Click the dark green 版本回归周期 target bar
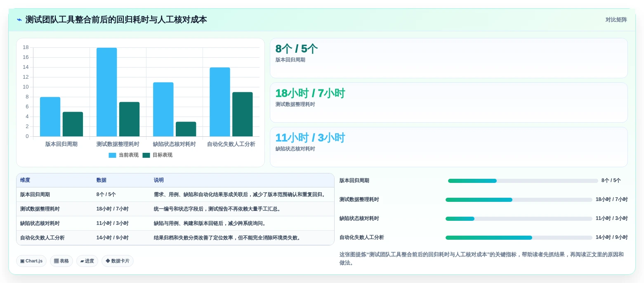This screenshot has height=283, width=644. point(73,124)
